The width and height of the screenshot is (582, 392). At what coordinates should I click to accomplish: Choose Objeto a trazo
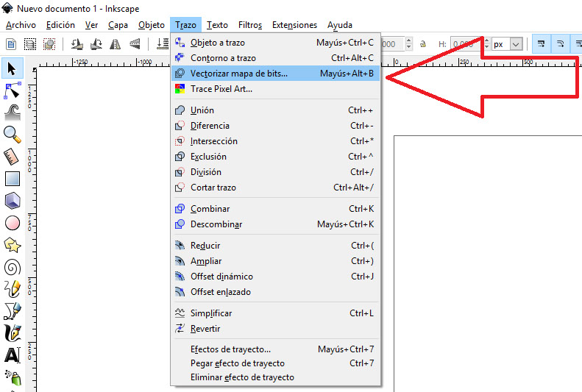tap(276, 43)
